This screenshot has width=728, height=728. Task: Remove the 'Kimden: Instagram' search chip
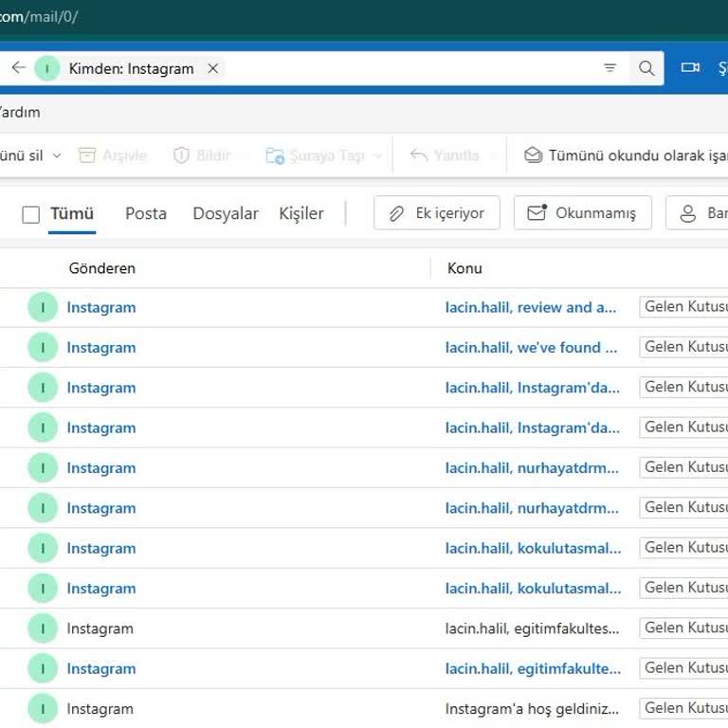213,68
